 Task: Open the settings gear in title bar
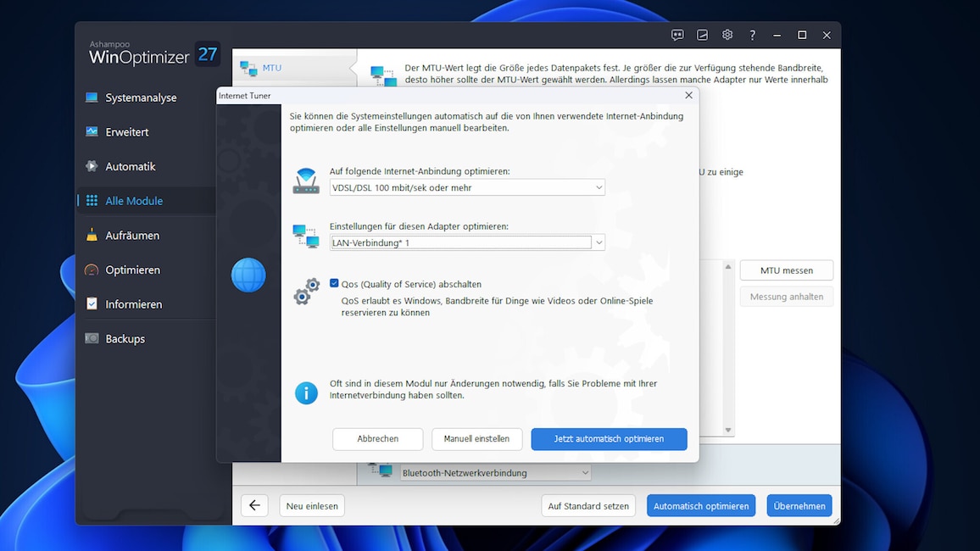coord(727,35)
